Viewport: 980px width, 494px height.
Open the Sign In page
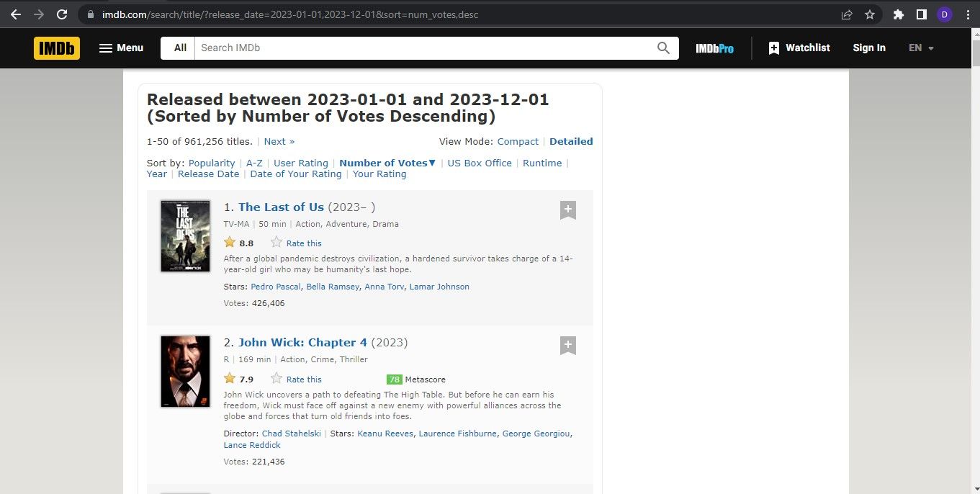pyautogui.click(x=868, y=48)
